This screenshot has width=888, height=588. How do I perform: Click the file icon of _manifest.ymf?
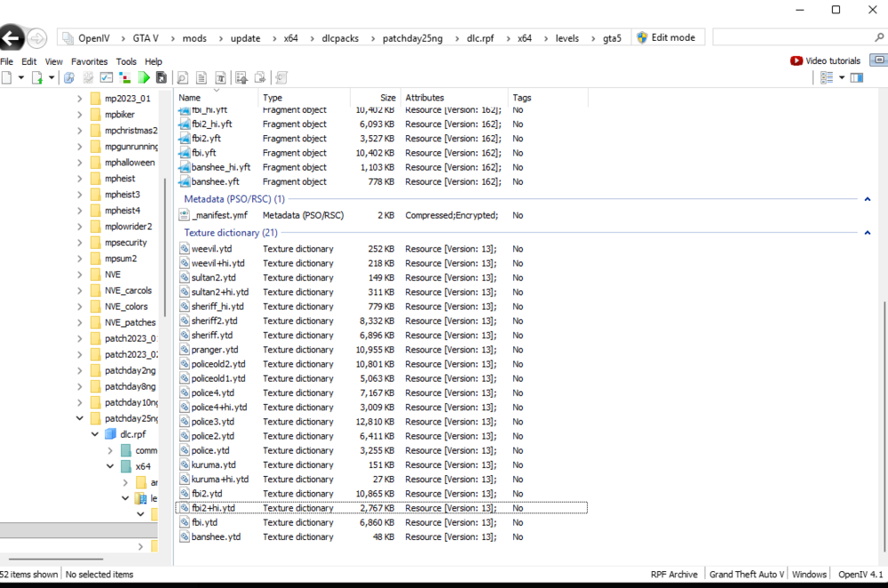click(185, 215)
